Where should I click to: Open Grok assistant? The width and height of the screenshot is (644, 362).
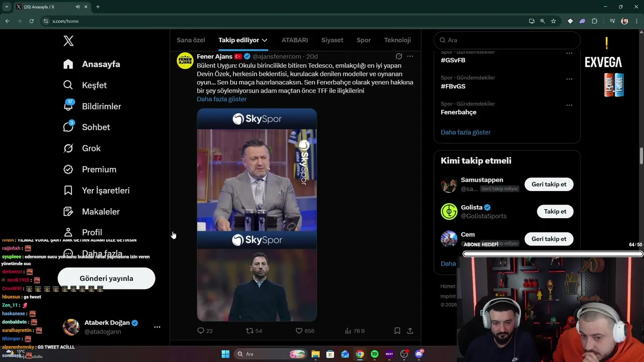point(82,148)
